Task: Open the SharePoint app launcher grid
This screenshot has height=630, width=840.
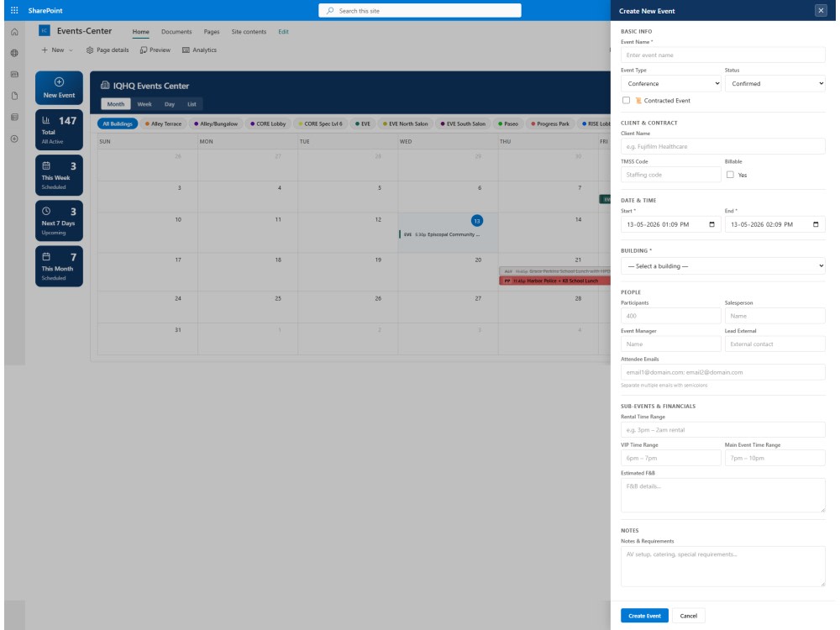Action: [14, 10]
